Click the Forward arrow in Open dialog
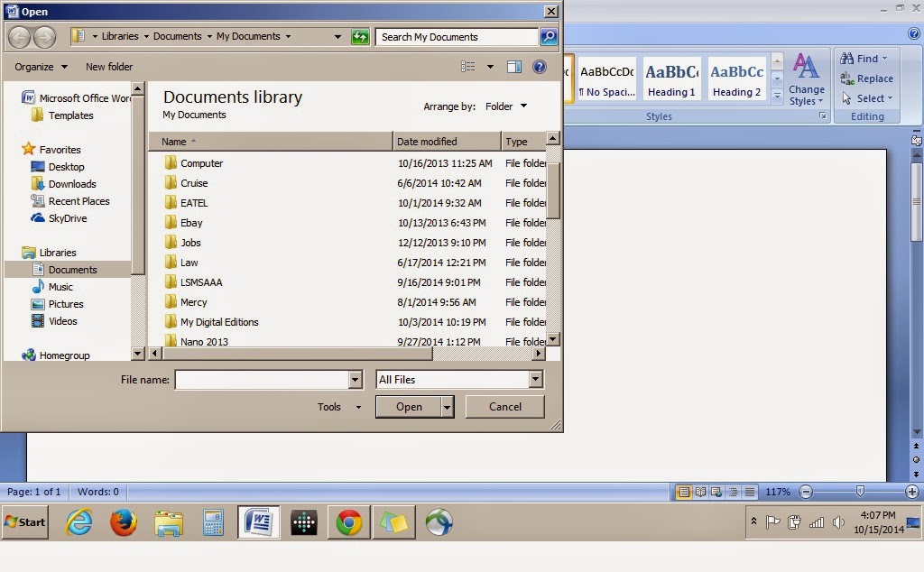 (45, 37)
